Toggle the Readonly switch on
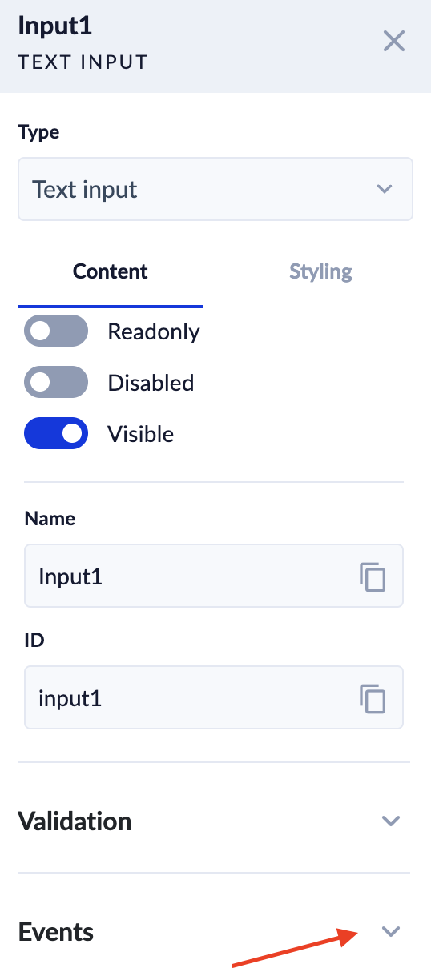This screenshot has height=980, width=431. pyautogui.click(x=56, y=331)
